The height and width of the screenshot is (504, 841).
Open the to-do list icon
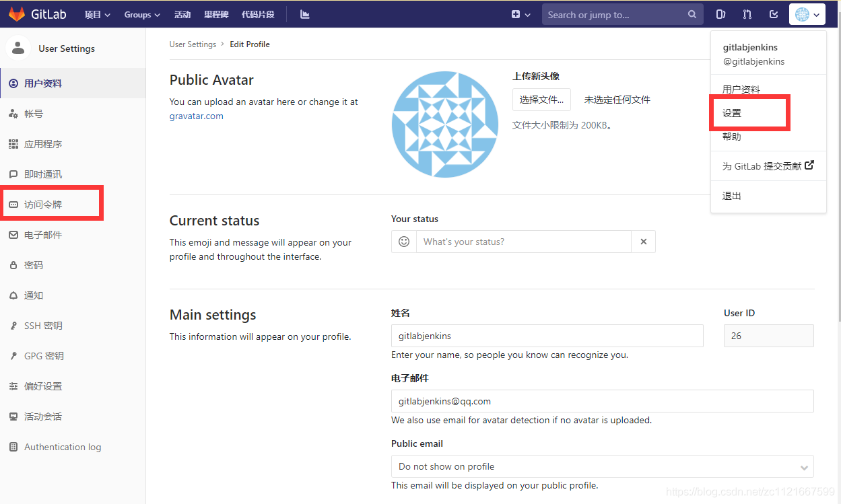coord(774,14)
